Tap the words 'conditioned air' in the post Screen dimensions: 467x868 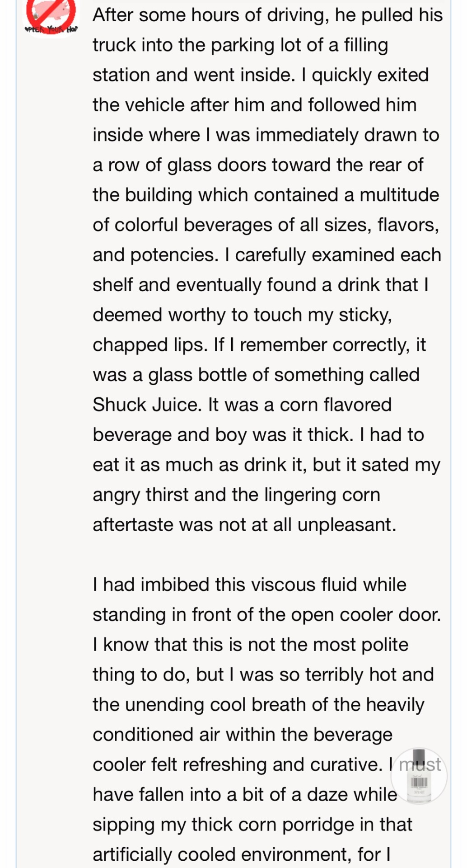pos(157,735)
